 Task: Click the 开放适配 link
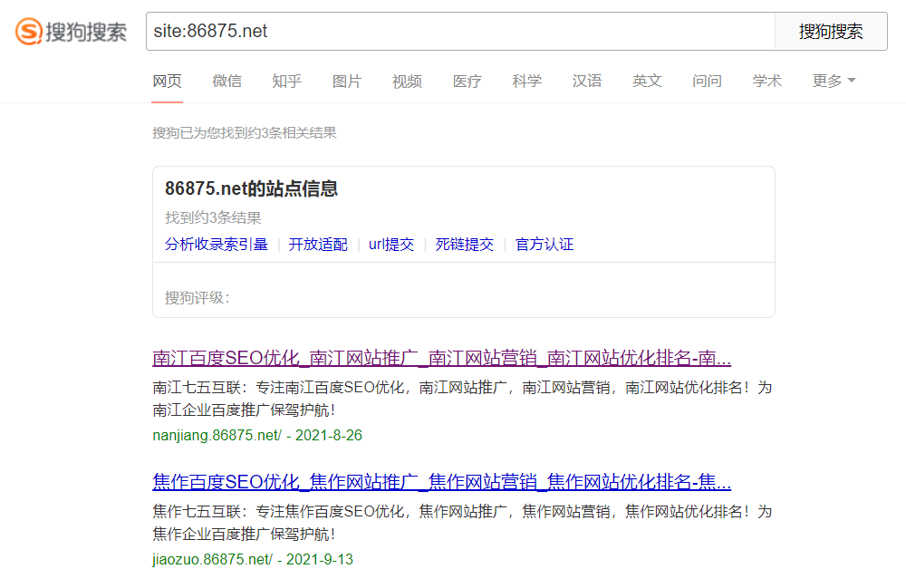(318, 245)
